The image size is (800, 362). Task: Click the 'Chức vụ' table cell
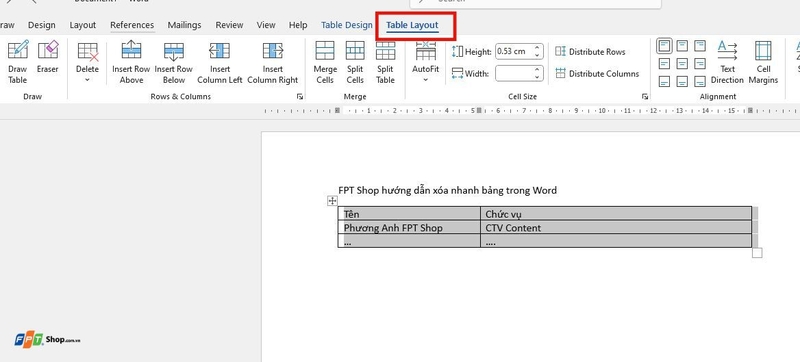616,214
